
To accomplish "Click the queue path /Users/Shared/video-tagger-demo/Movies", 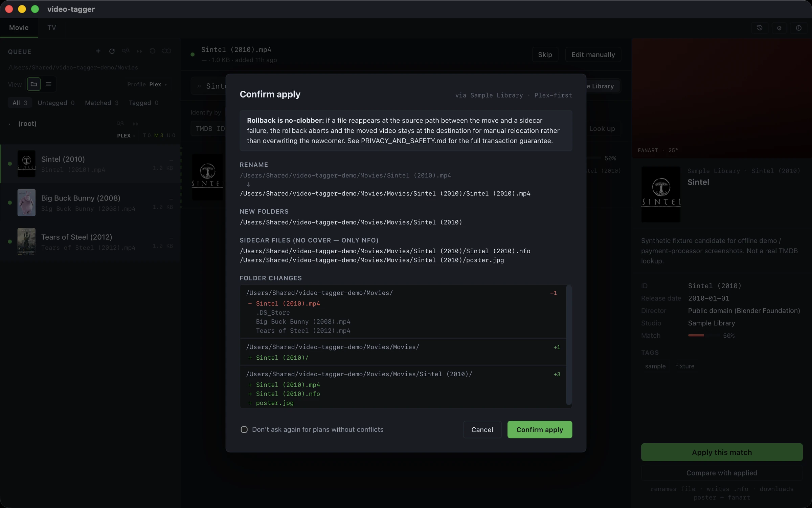I will click(73, 67).
